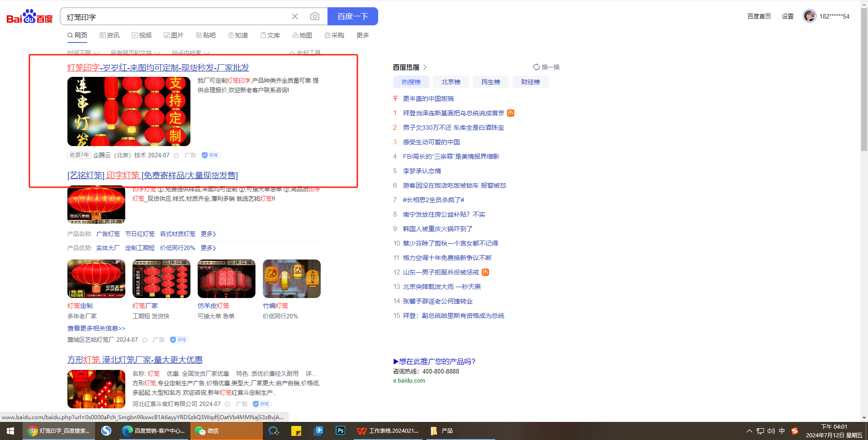Open the 仿羊皮灯笼 product thumbnail
Viewport: 868px width, 440px height.
click(227, 279)
